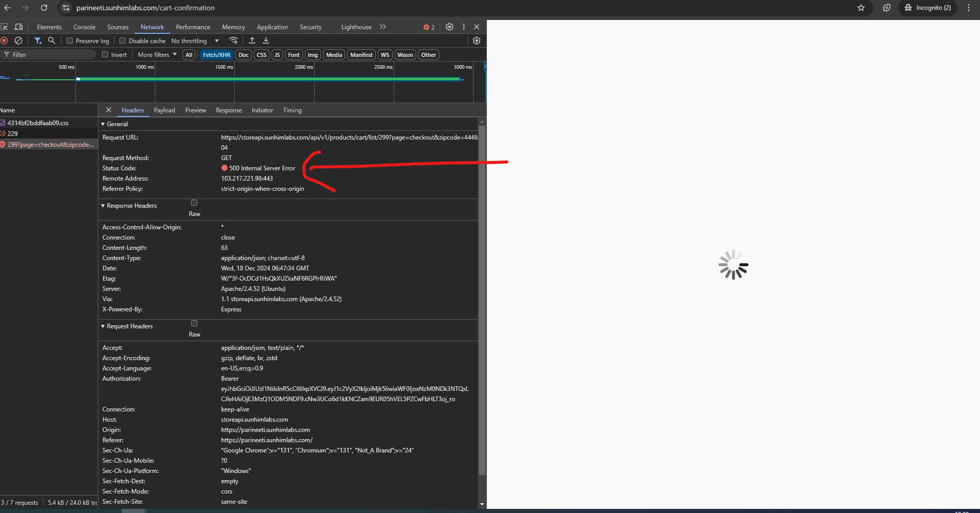The image size is (980, 513).
Task: Go forward in browser history
Action: 26,8
